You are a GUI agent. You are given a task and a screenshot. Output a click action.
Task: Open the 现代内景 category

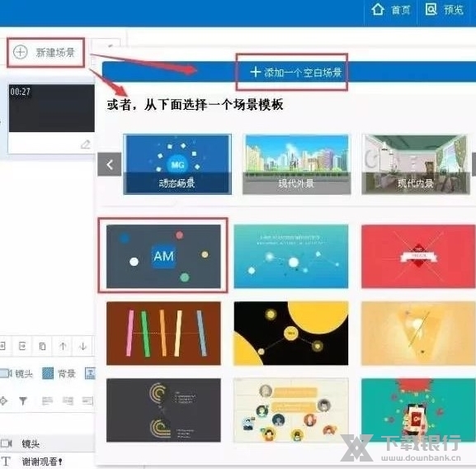[x=416, y=164]
